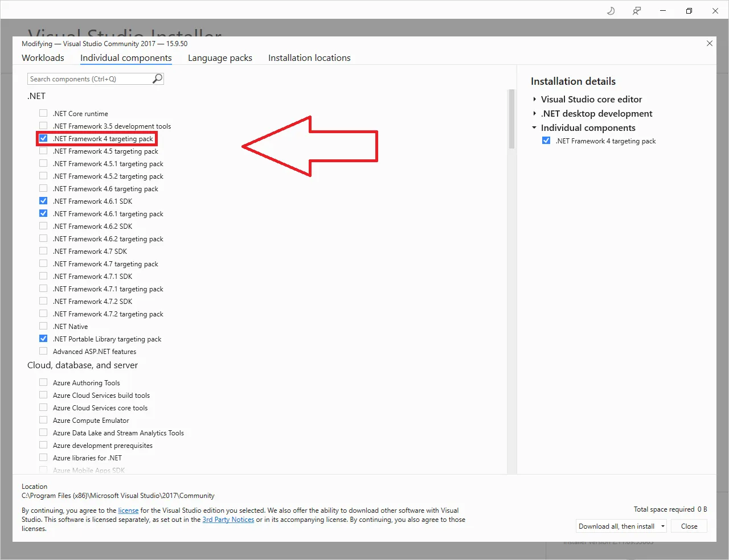The height and width of the screenshot is (560, 729).
Task: Check .NET Framework 3.5 development tools
Action: point(43,126)
